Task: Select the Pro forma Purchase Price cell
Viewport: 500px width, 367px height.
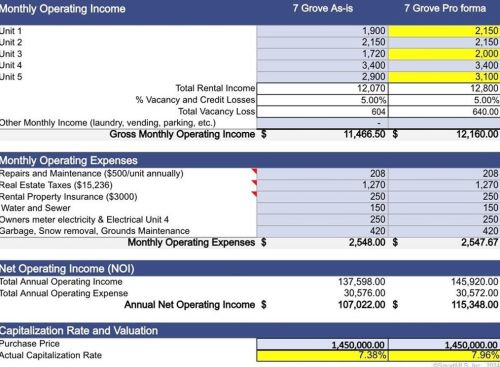Action: pos(444,345)
